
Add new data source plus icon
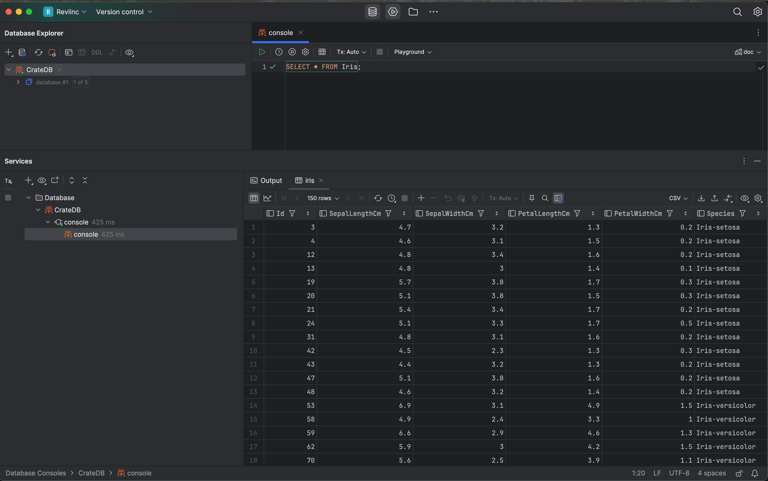tap(9, 52)
